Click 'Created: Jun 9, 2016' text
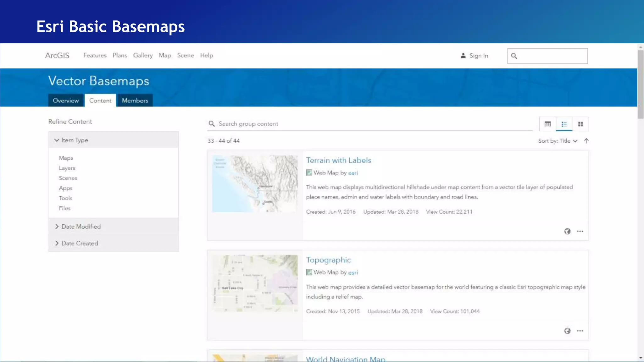Screen dimensions: 644x362 click(330, 212)
